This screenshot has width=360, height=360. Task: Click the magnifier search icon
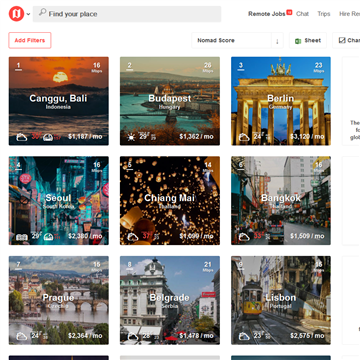pyautogui.click(x=42, y=12)
